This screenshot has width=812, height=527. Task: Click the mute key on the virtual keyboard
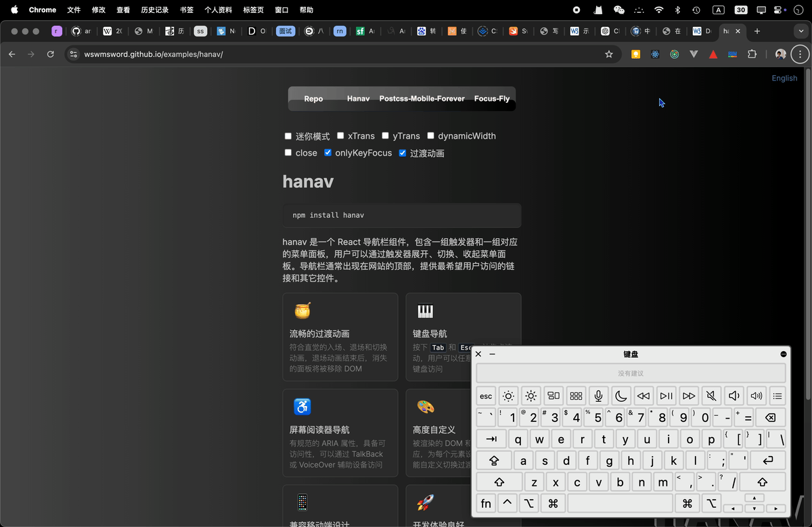pos(710,396)
